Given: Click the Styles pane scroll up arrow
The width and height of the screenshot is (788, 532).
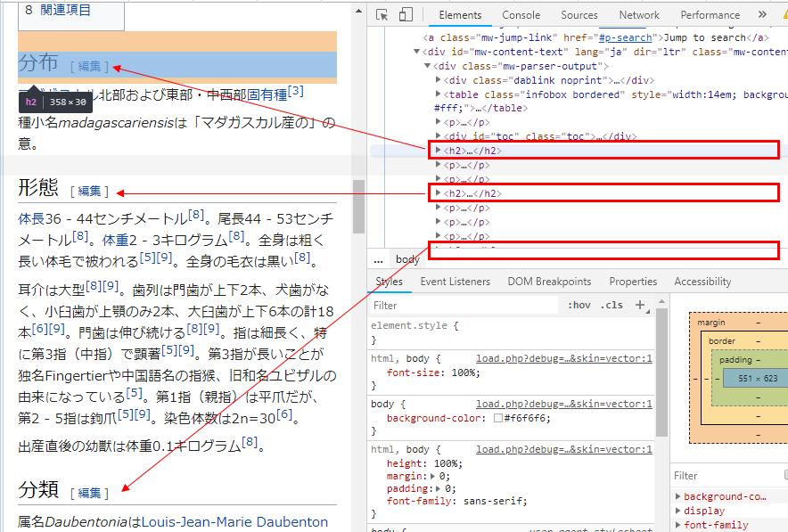Looking at the screenshot, I should point(661,301).
